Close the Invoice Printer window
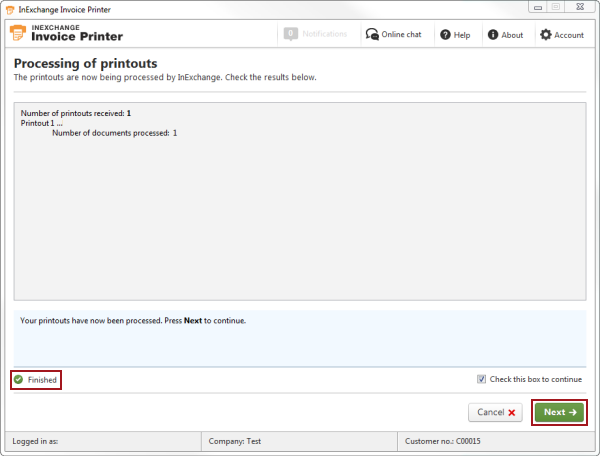The image size is (600, 456). pos(580,7)
